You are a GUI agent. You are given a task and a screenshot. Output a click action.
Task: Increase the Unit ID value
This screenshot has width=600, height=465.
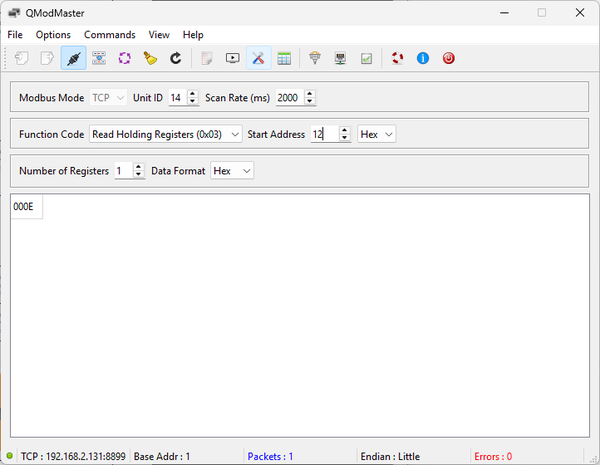click(192, 93)
